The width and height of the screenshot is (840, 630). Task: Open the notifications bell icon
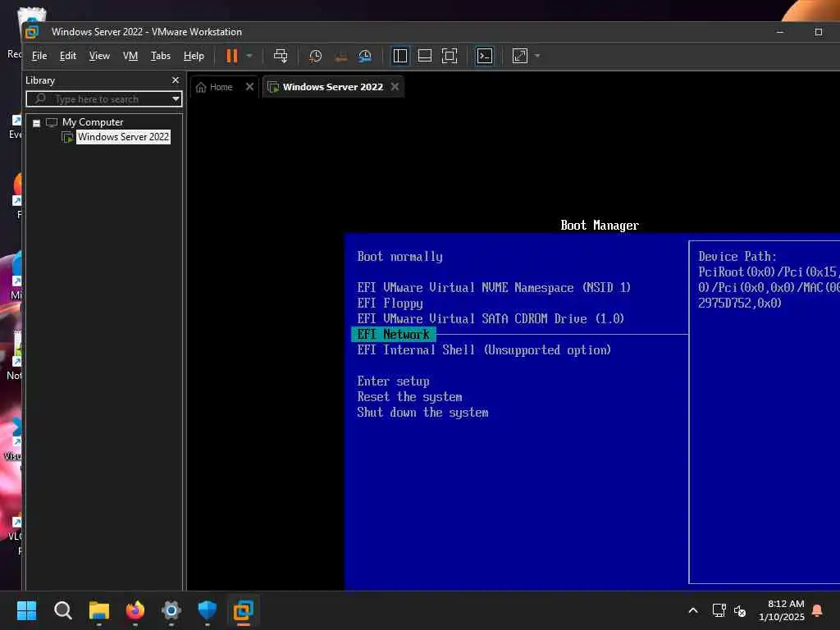coord(818,610)
